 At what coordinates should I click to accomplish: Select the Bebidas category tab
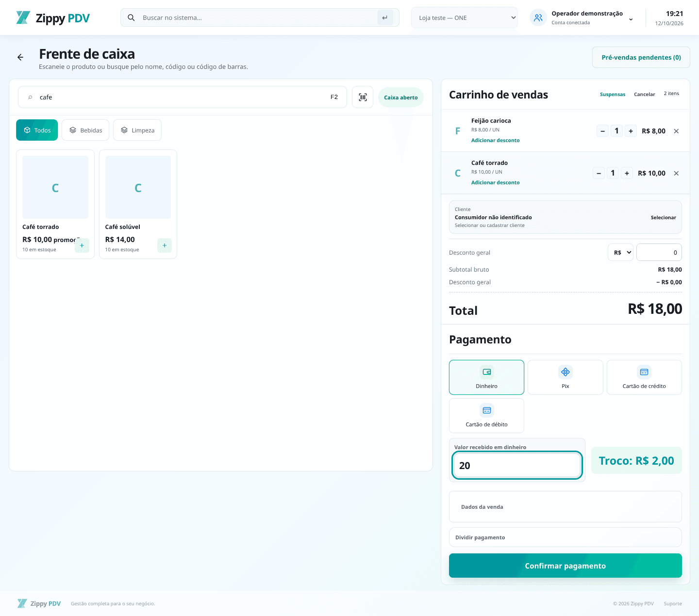click(x=85, y=130)
